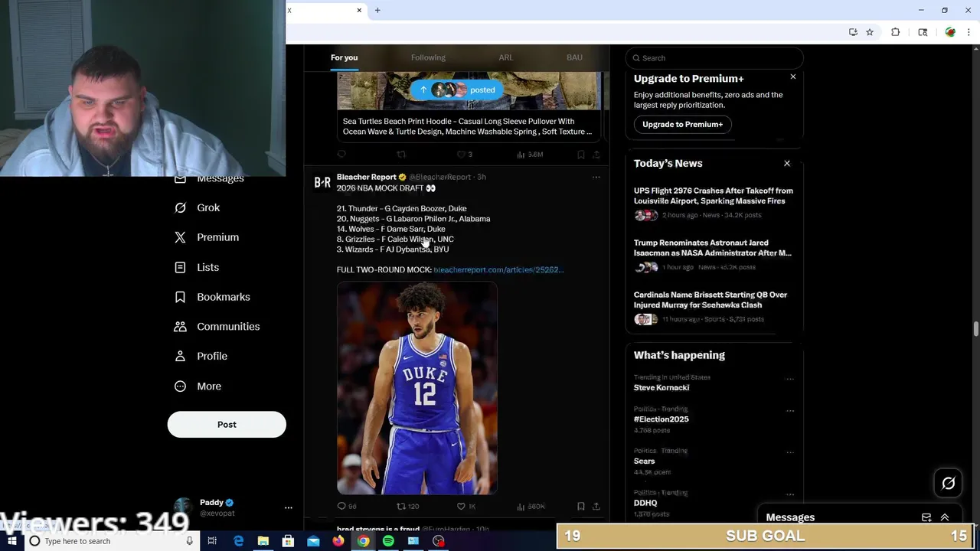Open account menu dots next to Paddy
980x551 pixels.
pos(289,507)
